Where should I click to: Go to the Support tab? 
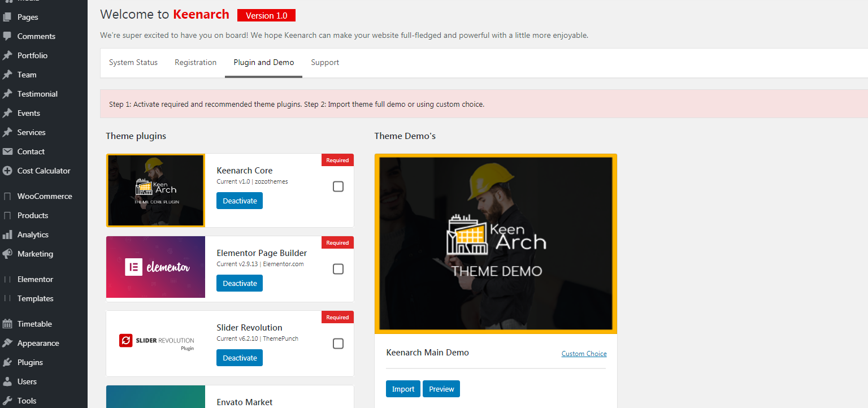pos(325,63)
